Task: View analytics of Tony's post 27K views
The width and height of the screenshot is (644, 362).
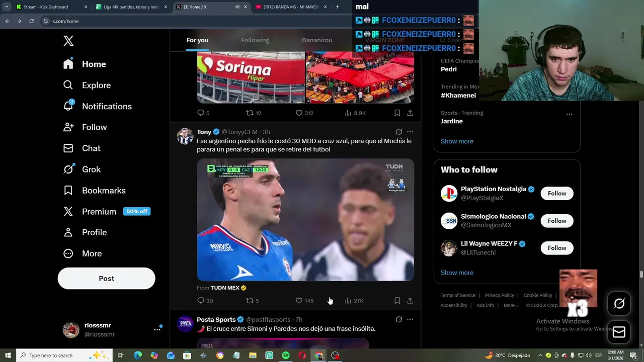Action: point(354,301)
